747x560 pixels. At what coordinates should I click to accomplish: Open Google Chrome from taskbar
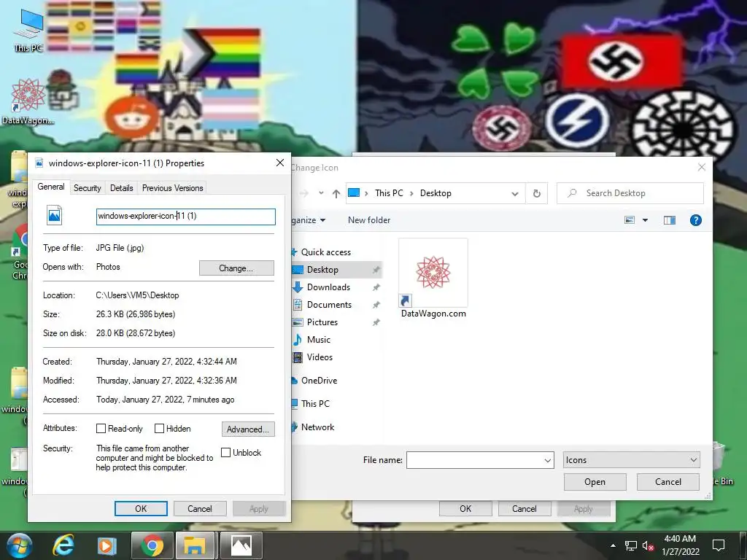pyautogui.click(x=152, y=545)
